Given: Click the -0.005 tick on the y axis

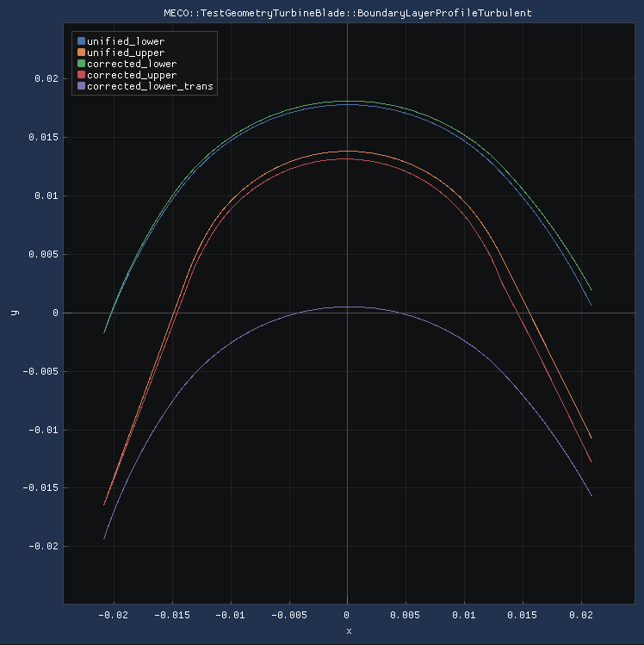Looking at the screenshot, I should click(x=40, y=371).
